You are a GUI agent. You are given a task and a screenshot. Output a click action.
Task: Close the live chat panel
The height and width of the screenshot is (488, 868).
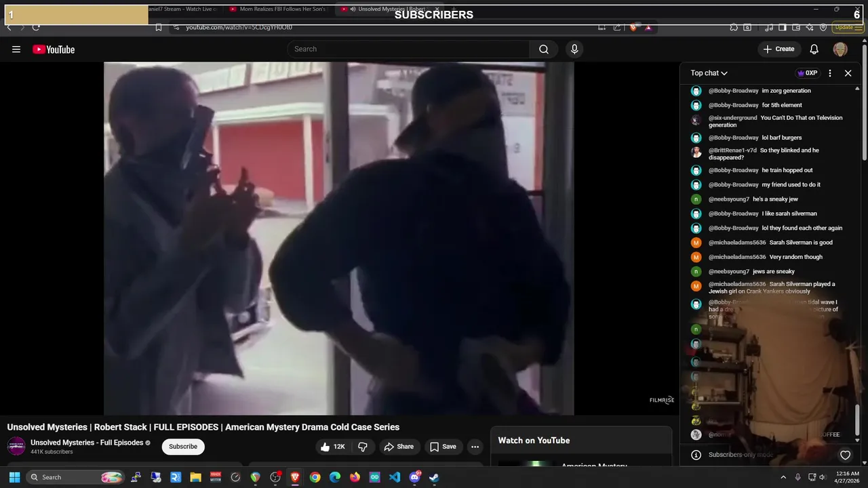point(848,73)
